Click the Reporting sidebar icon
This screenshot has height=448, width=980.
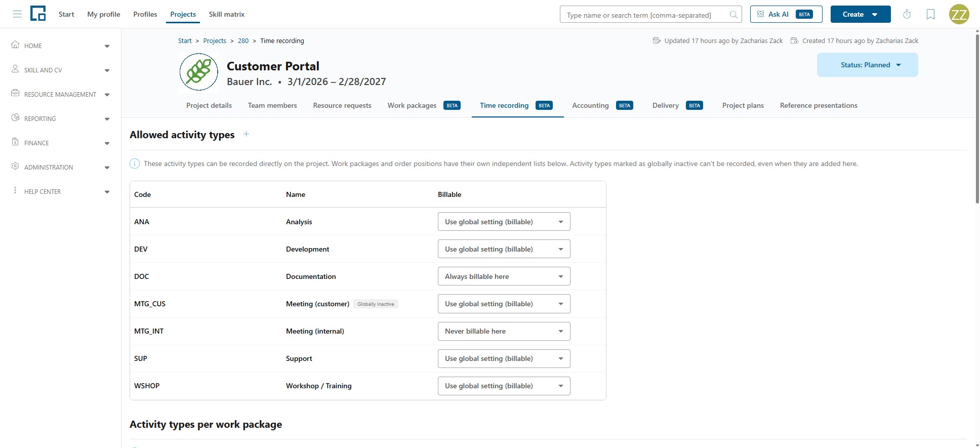pyautogui.click(x=15, y=117)
